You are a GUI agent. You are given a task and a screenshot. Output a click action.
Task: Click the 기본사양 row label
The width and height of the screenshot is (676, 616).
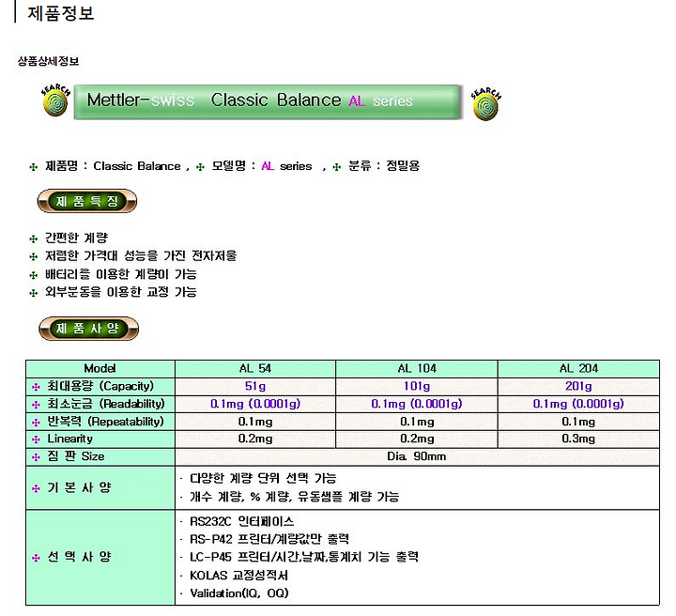[79, 487]
